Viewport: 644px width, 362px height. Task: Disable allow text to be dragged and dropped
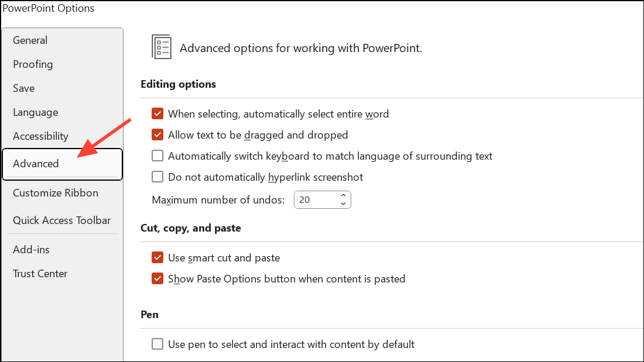coord(157,135)
